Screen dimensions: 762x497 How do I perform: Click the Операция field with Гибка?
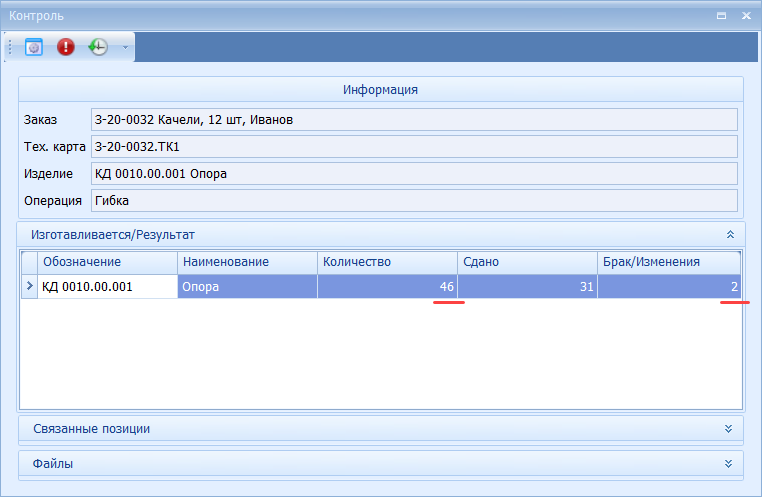click(x=413, y=200)
